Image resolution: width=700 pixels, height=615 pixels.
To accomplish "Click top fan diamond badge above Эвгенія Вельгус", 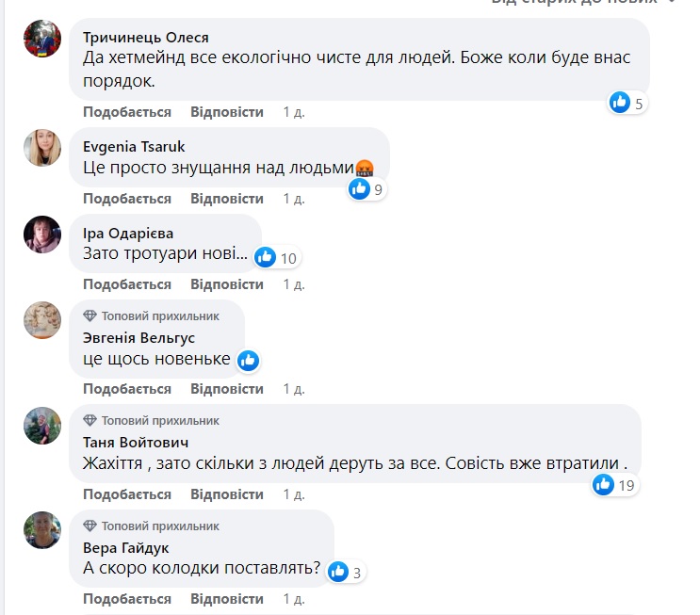I will 90,316.
